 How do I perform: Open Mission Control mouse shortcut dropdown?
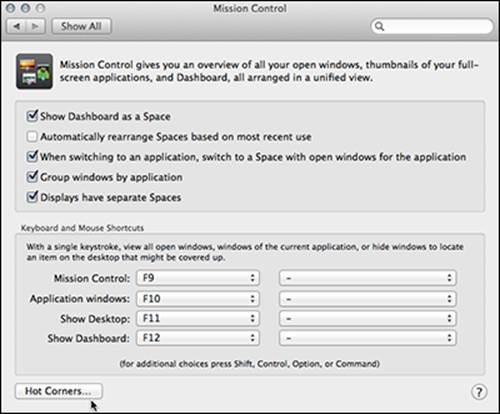click(x=368, y=278)
